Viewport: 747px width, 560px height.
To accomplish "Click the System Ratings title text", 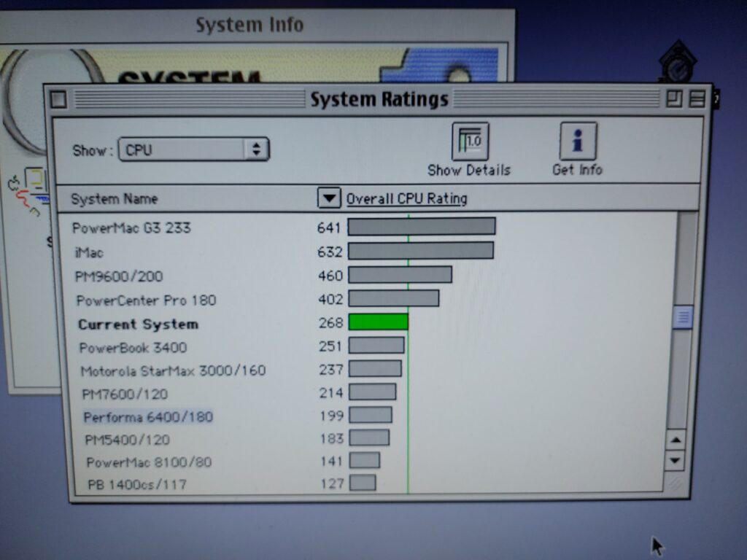I will [x=379, y=99].
